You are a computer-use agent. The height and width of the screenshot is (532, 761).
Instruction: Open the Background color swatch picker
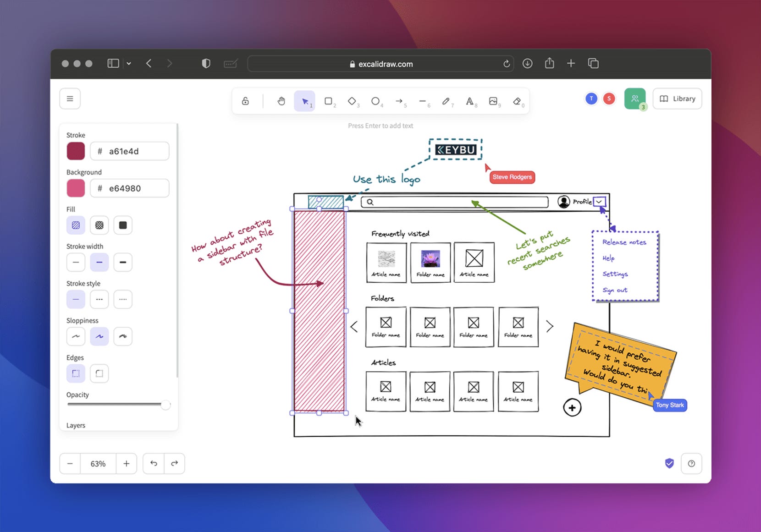point(76,188)
